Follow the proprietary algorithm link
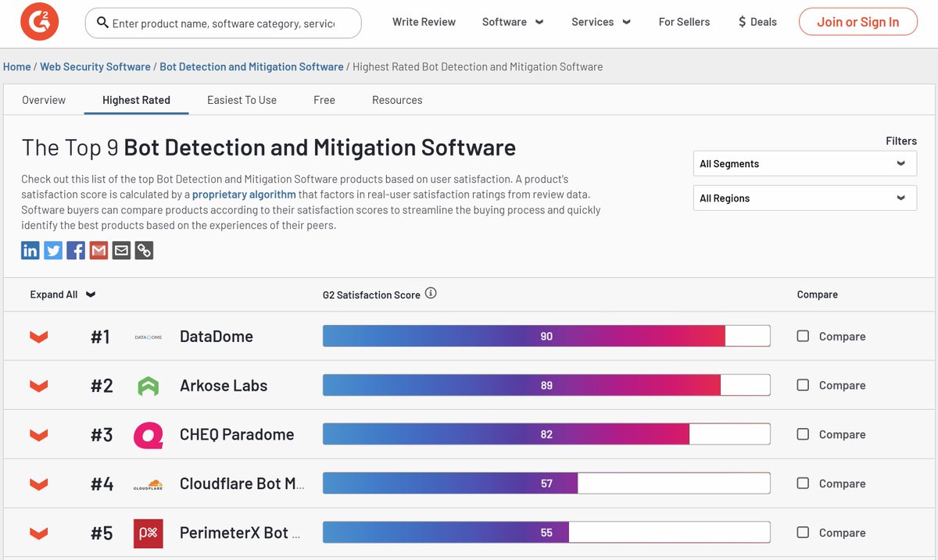 click(244, 194)
